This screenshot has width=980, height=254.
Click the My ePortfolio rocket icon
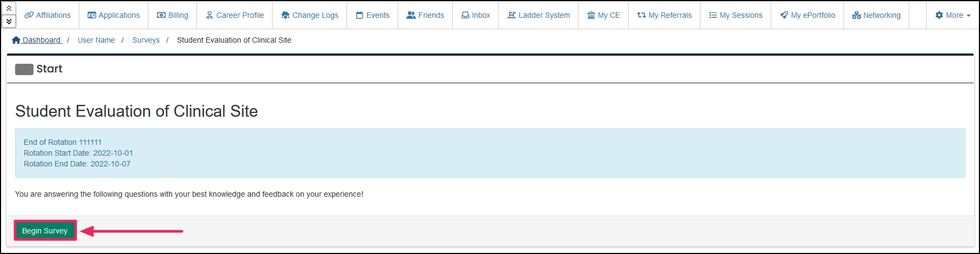click(x=784, y=15)
